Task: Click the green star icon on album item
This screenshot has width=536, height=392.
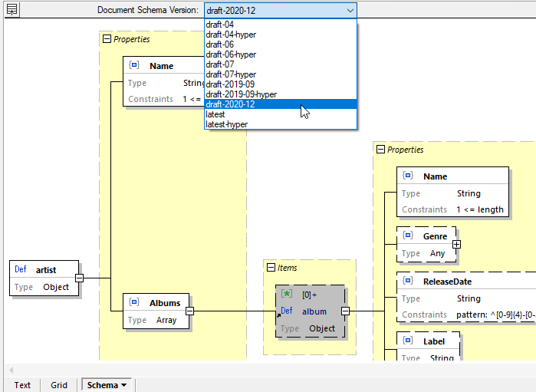Action: (x=287, y=294)
